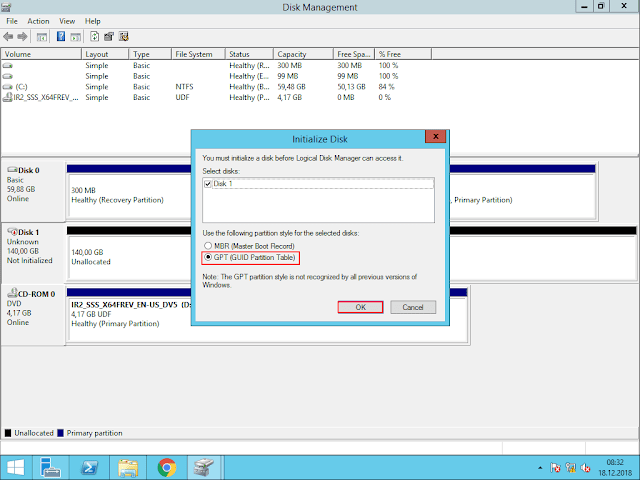
Task: Click the Refresh toolbar icon
Action: click(x=94, y=37)
